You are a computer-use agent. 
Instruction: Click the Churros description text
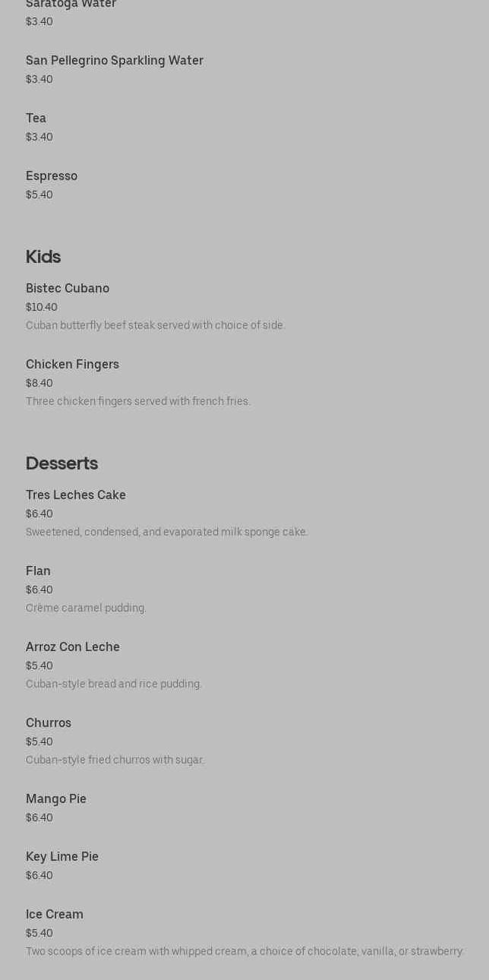[115, 760]
